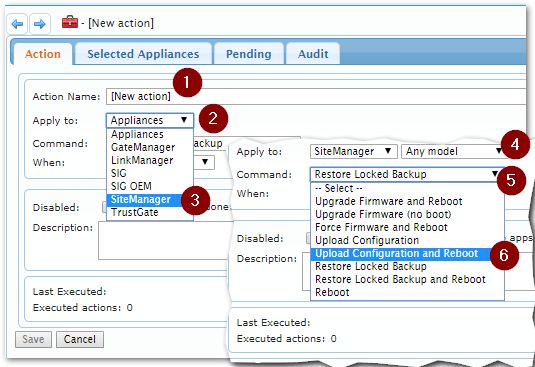The width and height of the screenshot is (535, 367).
Task: Click the Save button
Action: [x=33, y=339]
